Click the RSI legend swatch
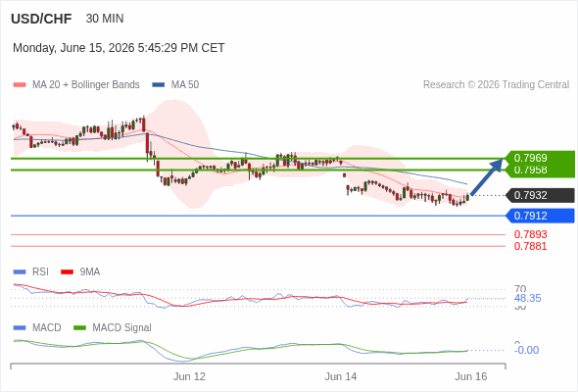This screenshot has height=392, width=578. click(x=20, y=272)
